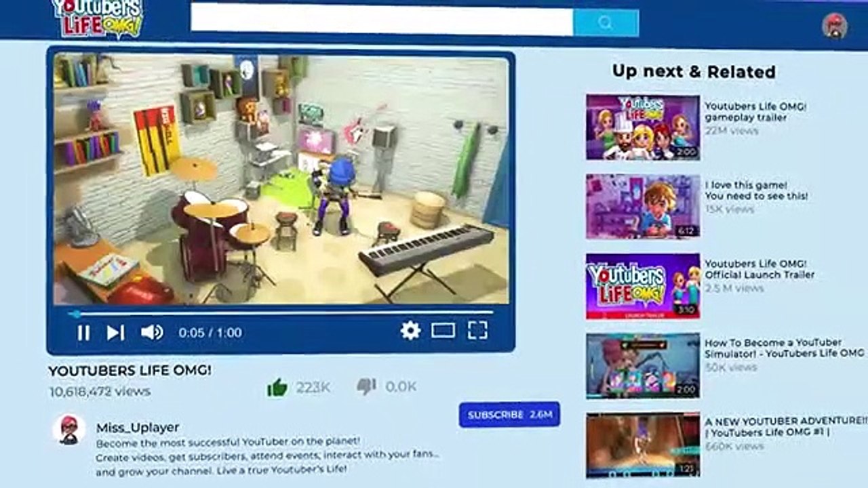Click 'Become the most successful YouTuber' description line
This screenshot has height=488, width=868.
pos(228,442)
